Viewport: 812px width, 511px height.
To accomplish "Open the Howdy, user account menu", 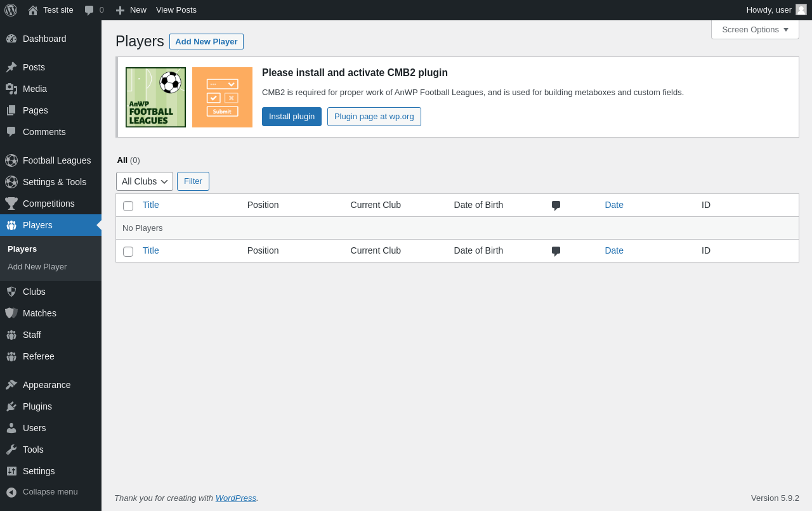I will [x=776, y=10].
